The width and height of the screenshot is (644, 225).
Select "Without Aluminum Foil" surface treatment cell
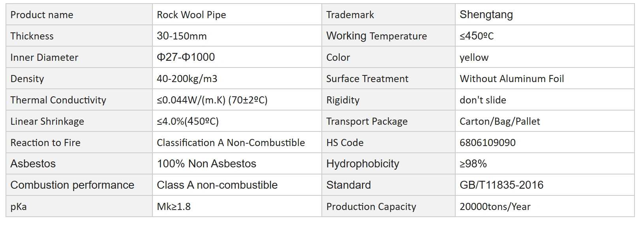(x=512, y=79)
